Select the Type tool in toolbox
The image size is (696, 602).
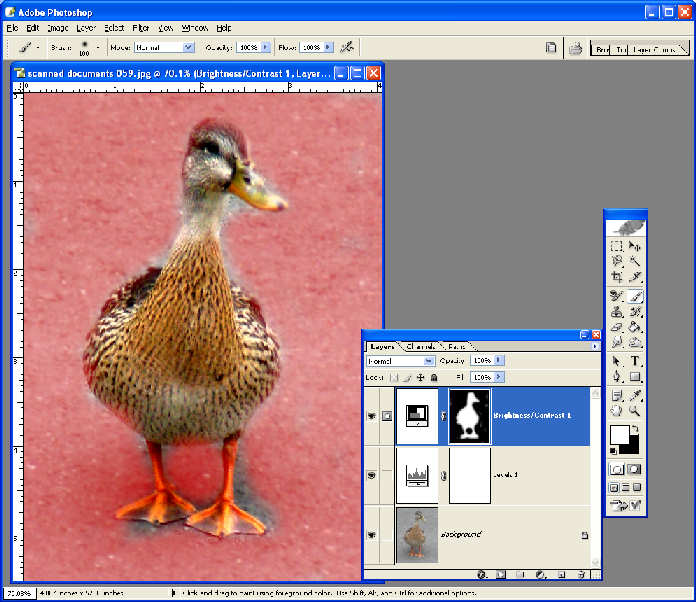(x=635, y=361)
